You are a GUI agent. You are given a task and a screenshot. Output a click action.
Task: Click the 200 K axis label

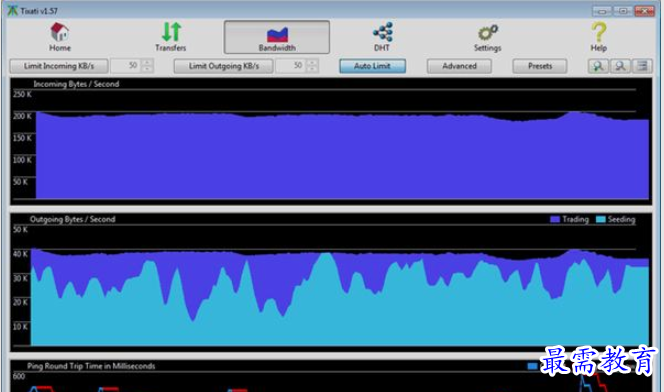click(22, 116)
